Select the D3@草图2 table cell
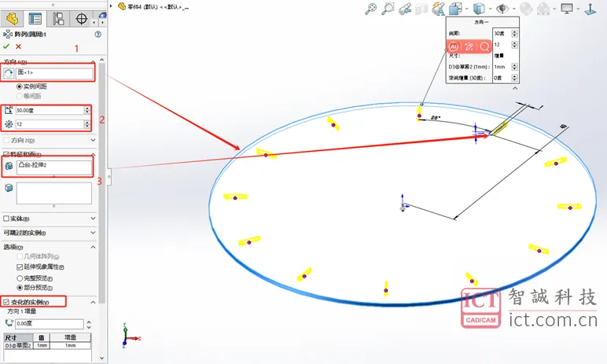607x364 pixels. point(18,345)
